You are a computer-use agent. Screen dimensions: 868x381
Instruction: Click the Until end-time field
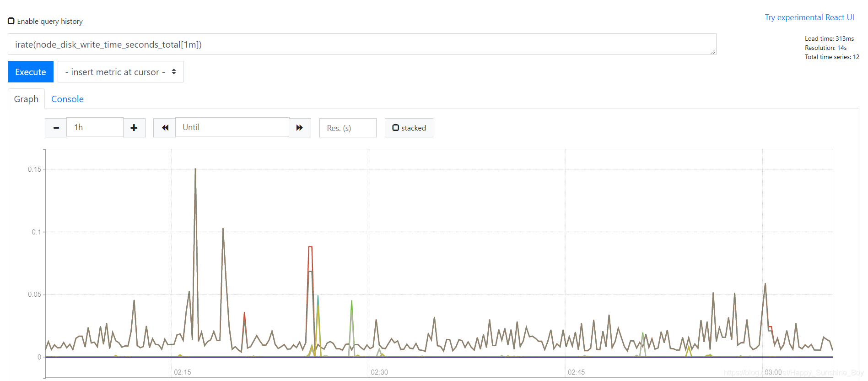(x=232, y=127)
